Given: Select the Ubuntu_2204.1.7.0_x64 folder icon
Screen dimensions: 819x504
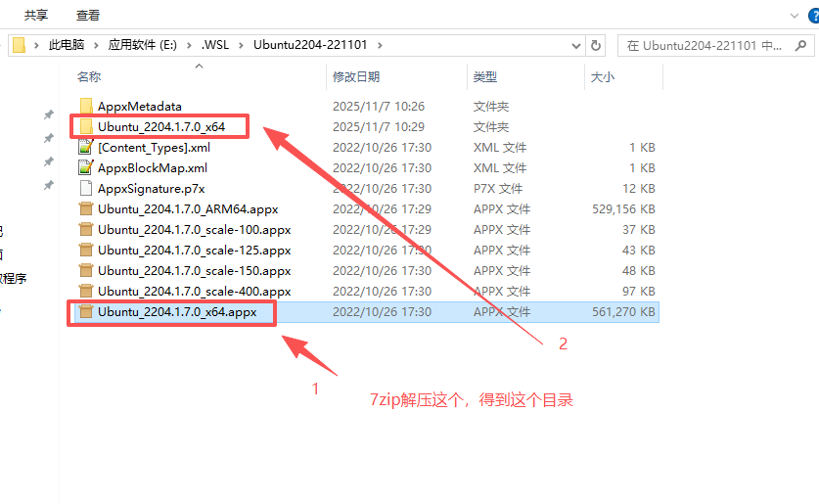Looking at the screenshot, I should pyautogui.click(x=86, y=126).
